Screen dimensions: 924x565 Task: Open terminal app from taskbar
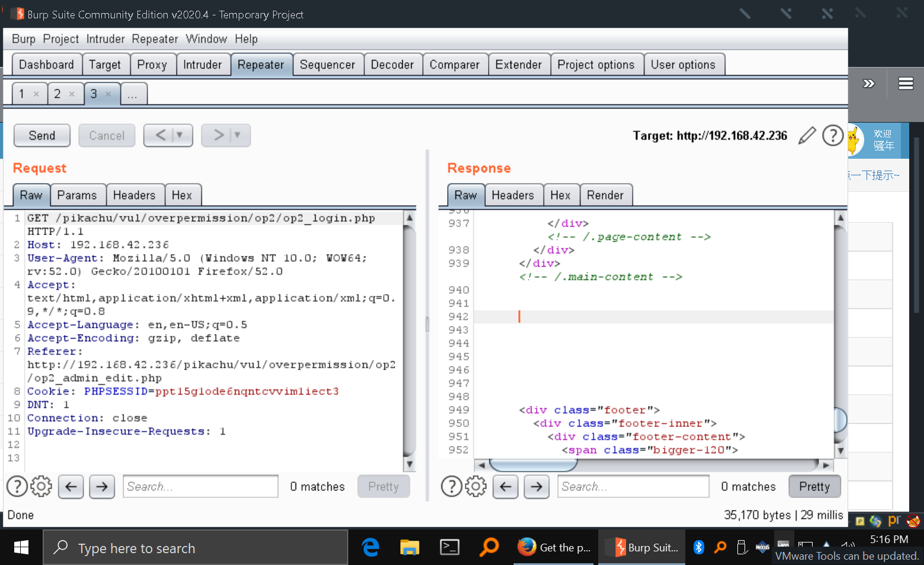click(x=450, y=548)
